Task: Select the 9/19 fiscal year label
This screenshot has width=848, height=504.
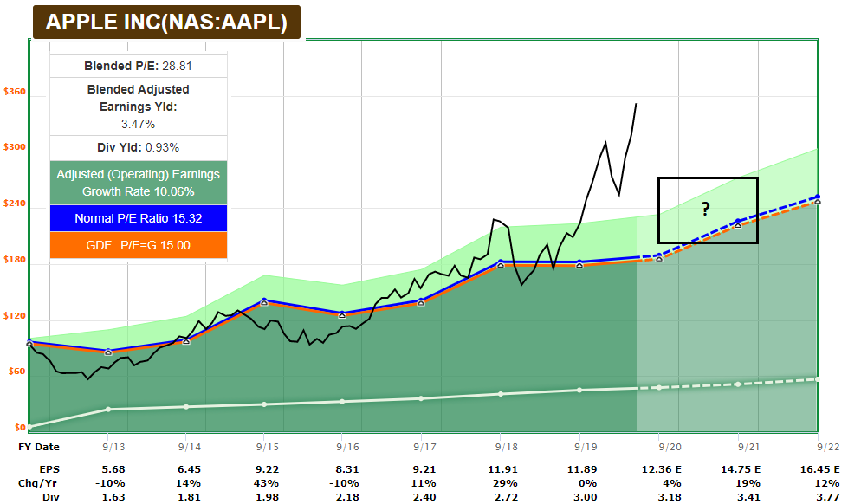Action: (x=586, y=447)
